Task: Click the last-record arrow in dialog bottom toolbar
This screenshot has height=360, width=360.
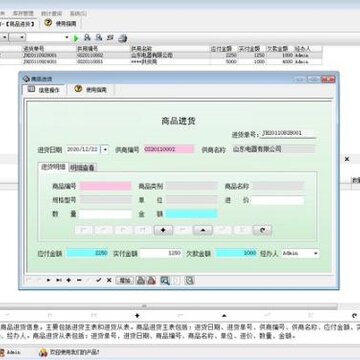Action: pos(59,280)
